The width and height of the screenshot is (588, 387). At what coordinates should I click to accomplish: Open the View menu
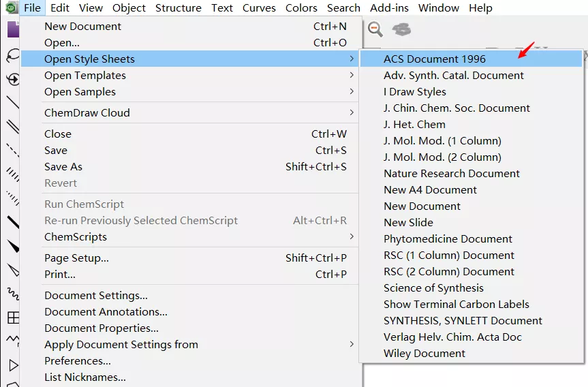tap(91, 7)
